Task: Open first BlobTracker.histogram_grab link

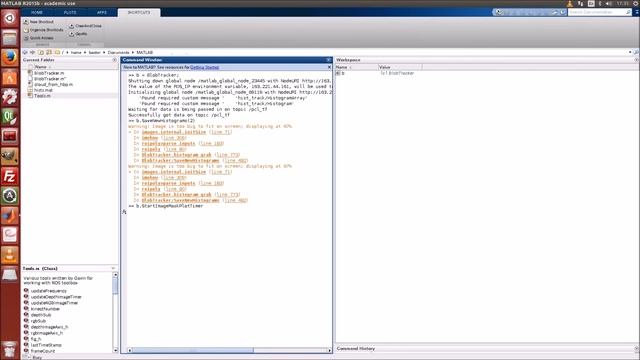Action: [177, 155]
